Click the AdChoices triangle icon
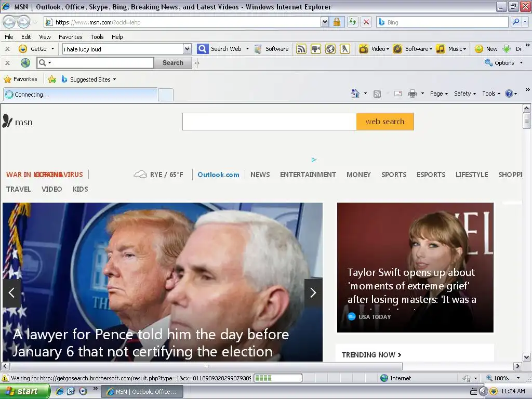The width and height of the screenshot is (532, 399). click(314, 160)
